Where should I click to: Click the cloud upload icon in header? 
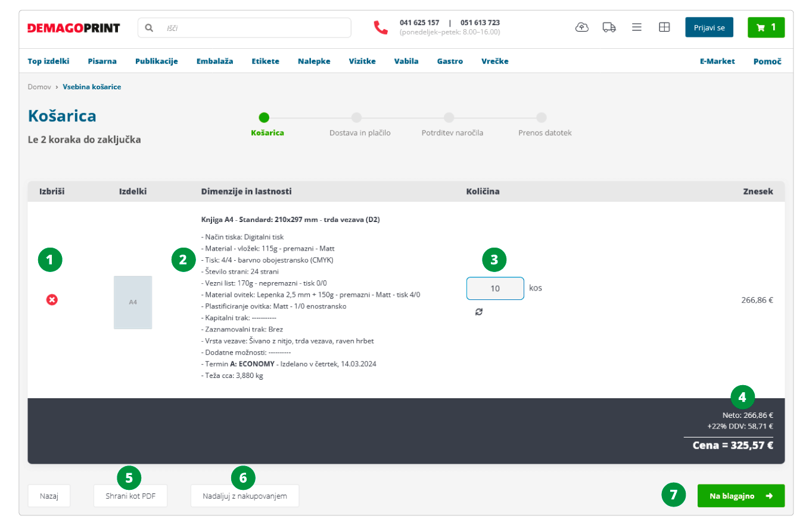point(582,27)
